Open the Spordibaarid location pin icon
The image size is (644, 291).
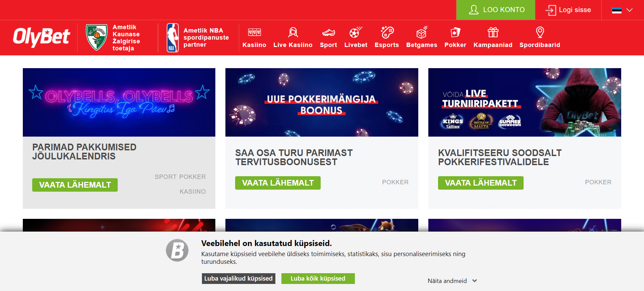(540, 33)
